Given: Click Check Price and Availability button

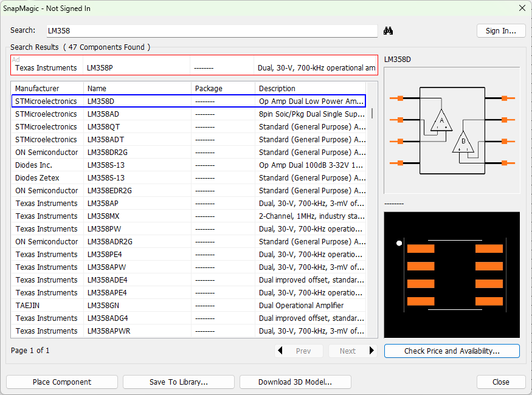Looking at the screenshot, I should tap(452, 351).
